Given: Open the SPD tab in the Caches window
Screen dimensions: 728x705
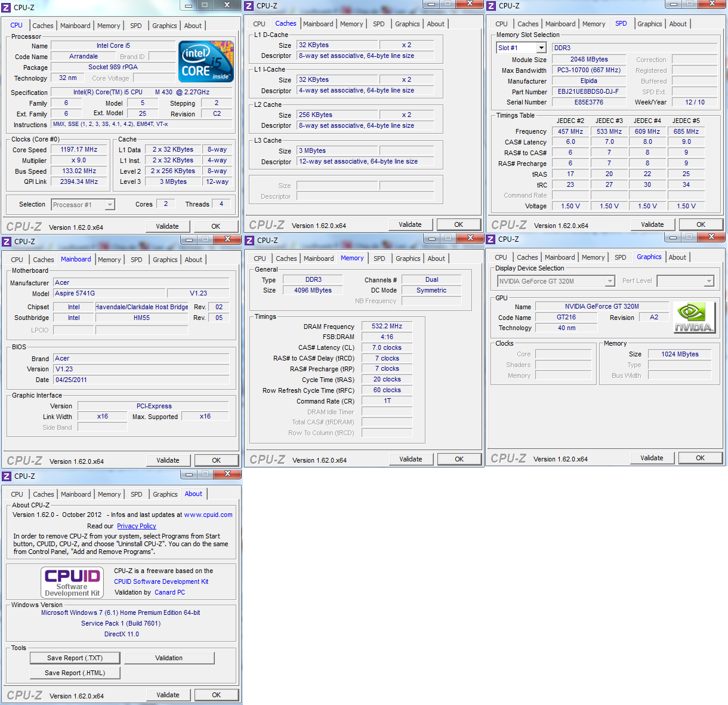Looking at the screenshot, I should (379, 24).
